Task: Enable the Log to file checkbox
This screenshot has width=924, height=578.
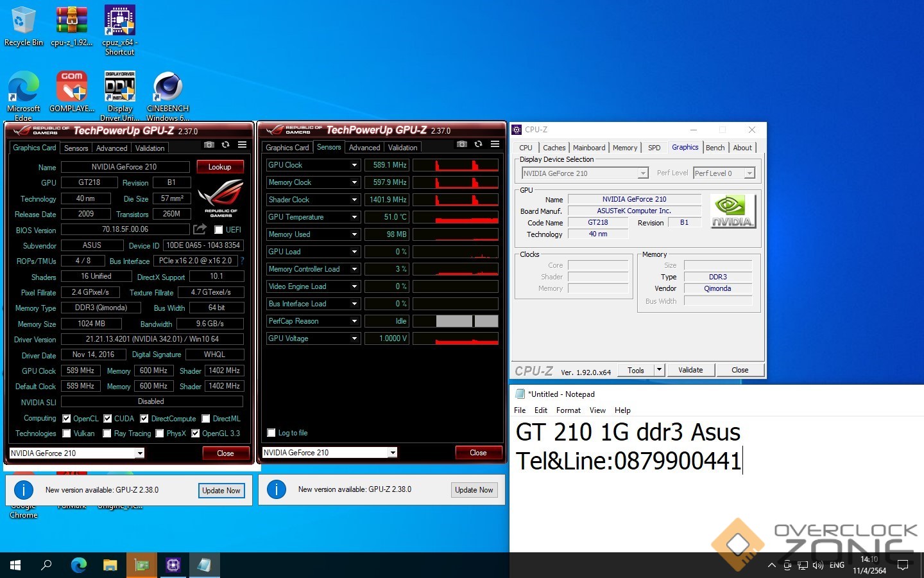Action: 271,433
